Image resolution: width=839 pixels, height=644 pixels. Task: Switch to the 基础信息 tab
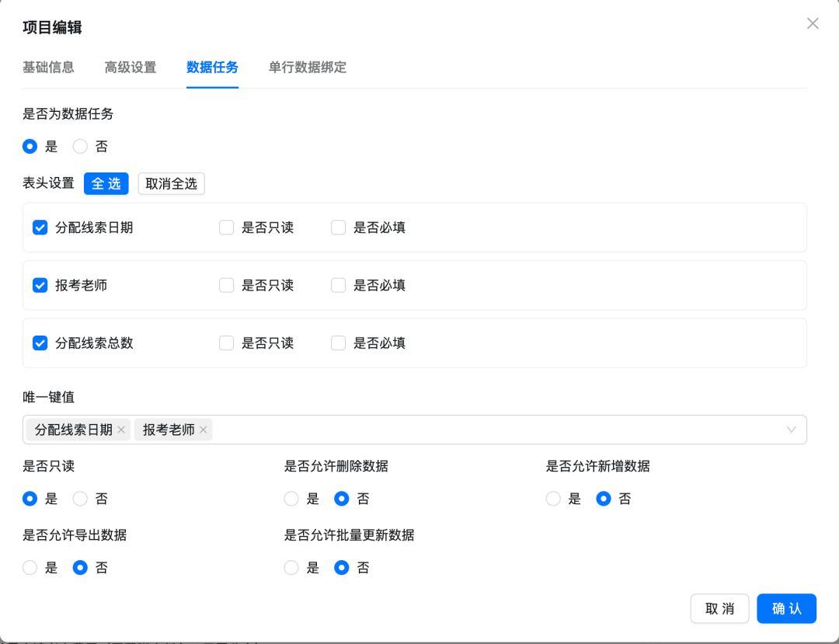(x=48, y=68)
